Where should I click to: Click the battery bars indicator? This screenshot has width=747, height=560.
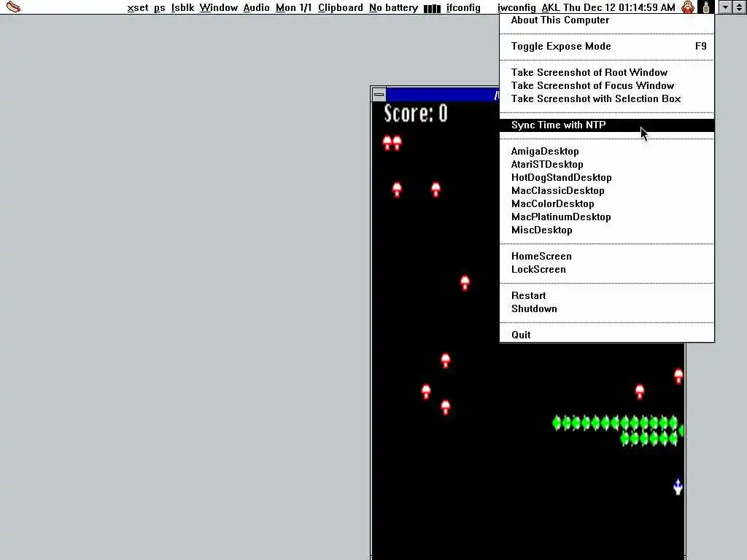pyautogui.click(x=432, y=8)
